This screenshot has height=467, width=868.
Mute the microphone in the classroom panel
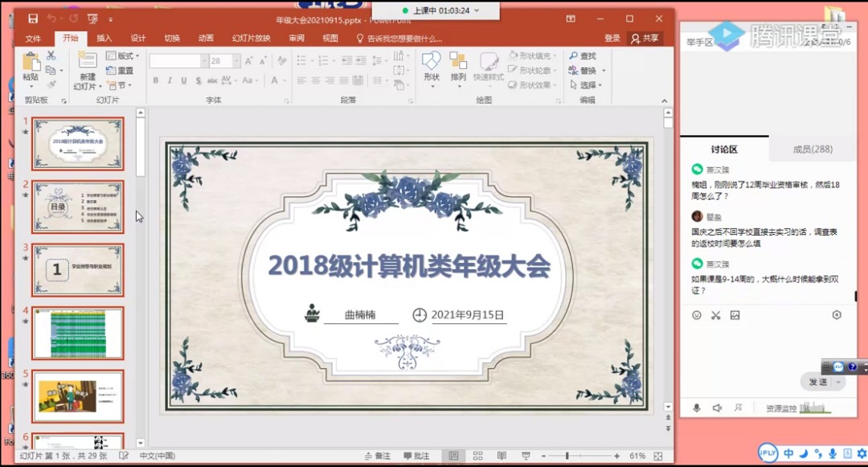pyautogui.click(x=696, y=408)
